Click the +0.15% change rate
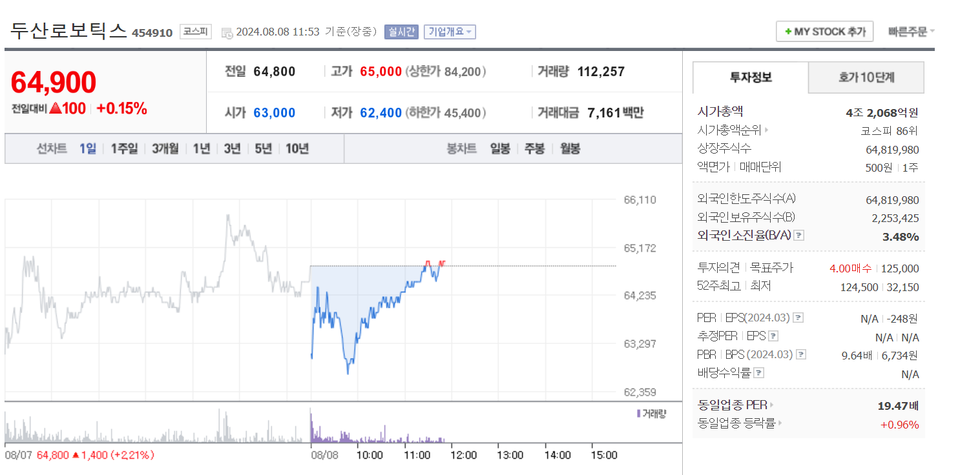Image resolution: width=980 pixels, height=475 pixels. (x=121, y=108)
